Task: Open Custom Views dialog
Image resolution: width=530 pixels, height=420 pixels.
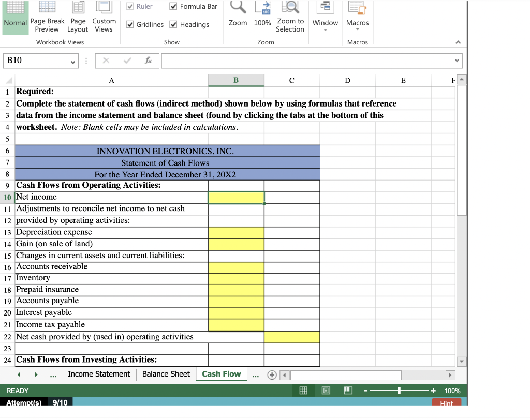Action: click(x=104, y=17)
